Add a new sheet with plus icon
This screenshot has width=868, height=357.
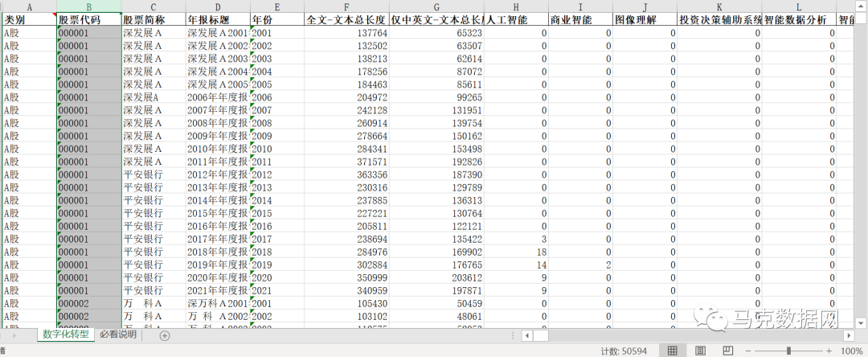165,335
